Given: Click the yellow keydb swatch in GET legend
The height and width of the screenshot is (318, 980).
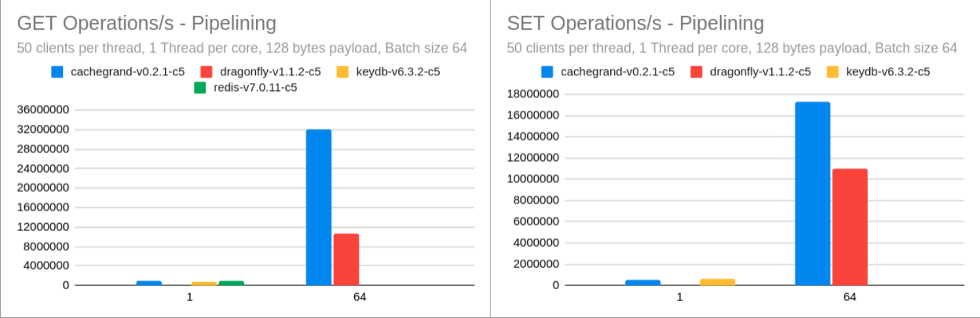Looking at the screenshot, I should (343, 72).
